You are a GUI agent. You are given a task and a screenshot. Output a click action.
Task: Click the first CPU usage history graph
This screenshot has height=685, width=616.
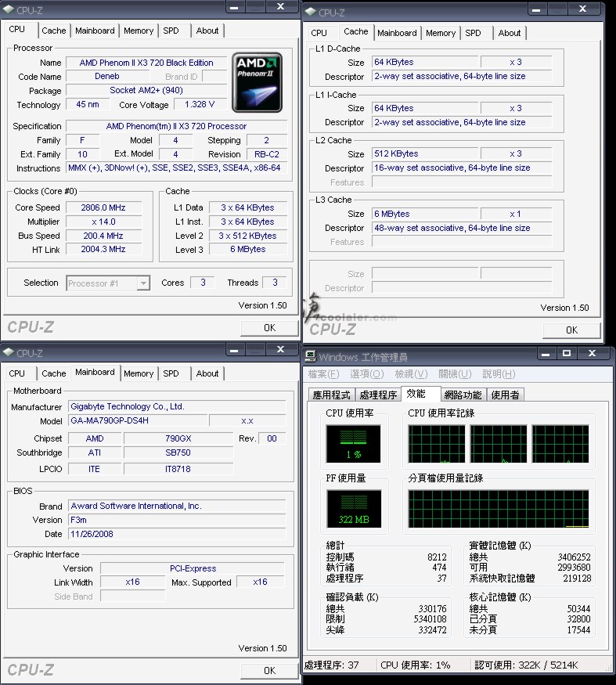click(437, 444)
